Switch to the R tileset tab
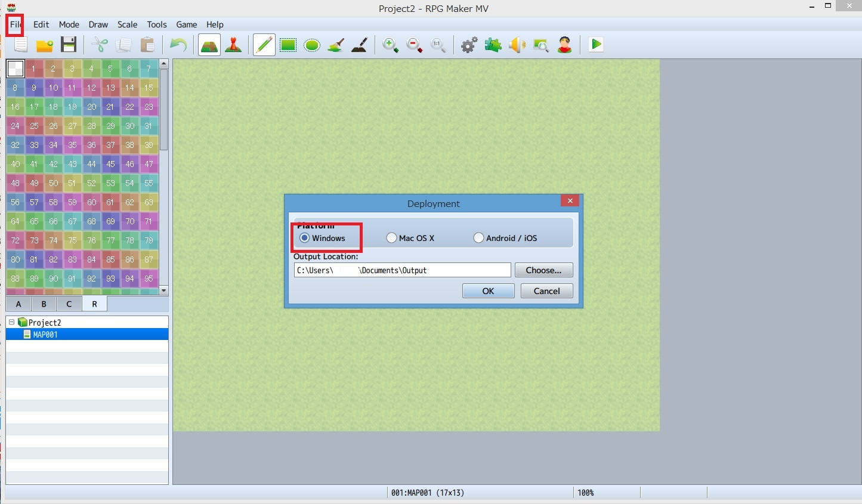Image resolution: width=862 pixels, height=504 pixels. coord(94,304)
